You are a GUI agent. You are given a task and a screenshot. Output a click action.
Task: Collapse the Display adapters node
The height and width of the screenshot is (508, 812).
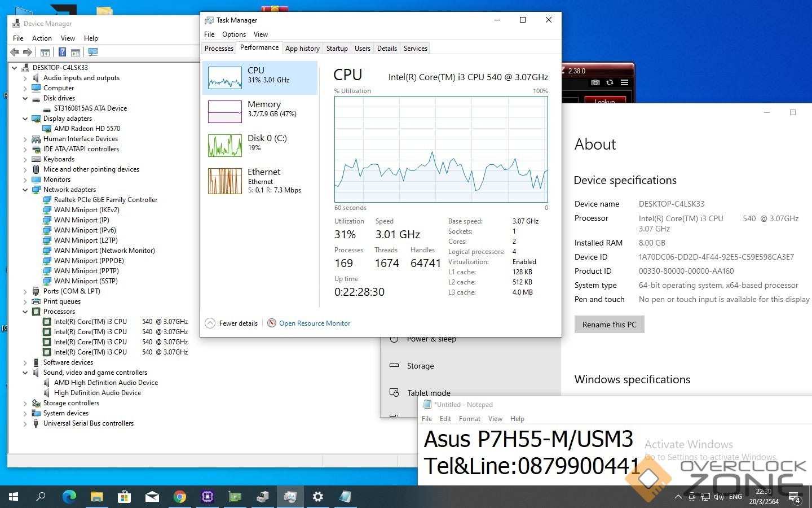pyautogui.click(x=25, y=119)
